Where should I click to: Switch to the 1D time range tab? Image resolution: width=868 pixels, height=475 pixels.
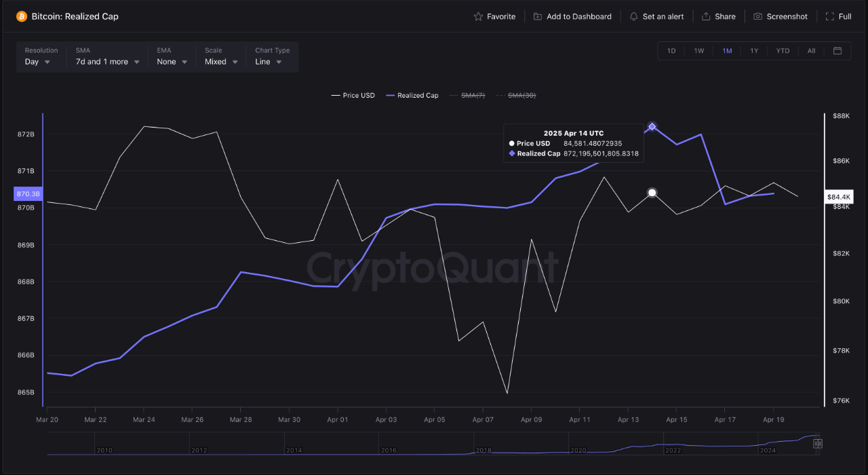[671, 50]
